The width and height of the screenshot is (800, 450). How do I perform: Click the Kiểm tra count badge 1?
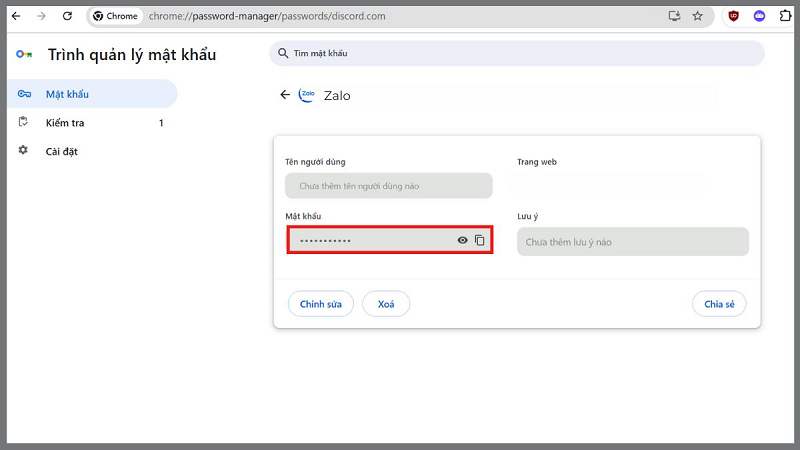[x=161, y=123]
